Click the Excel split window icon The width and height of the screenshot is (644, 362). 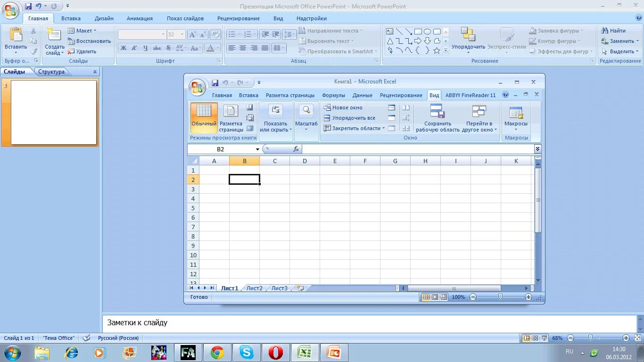[391, 107]
